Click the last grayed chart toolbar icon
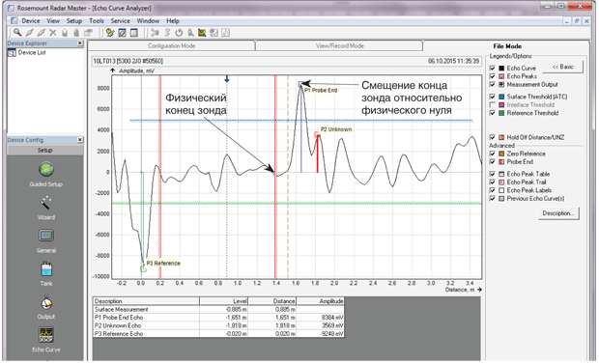 coord(226,33)
